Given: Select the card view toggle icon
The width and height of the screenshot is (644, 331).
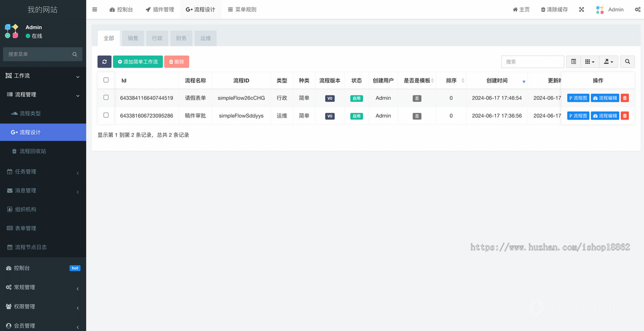Looking at the screenshot, I should click(x=573, y=62).
